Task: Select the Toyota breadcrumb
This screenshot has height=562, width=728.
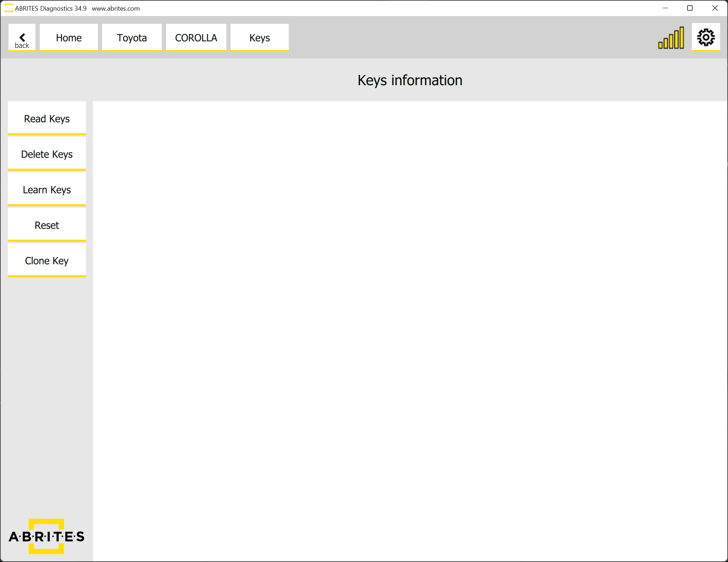Action: click(x=132, y=38)
